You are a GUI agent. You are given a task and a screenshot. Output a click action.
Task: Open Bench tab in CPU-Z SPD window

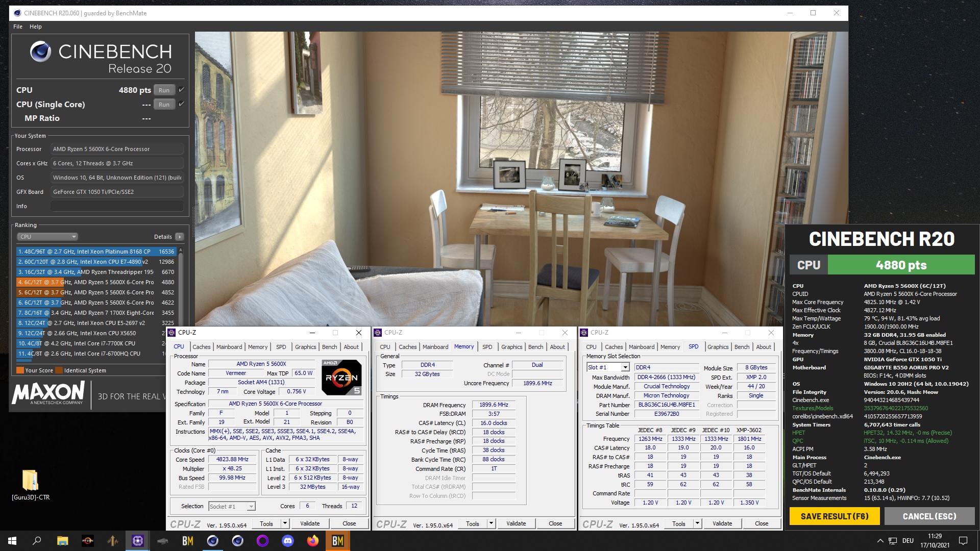pos(742,347)
